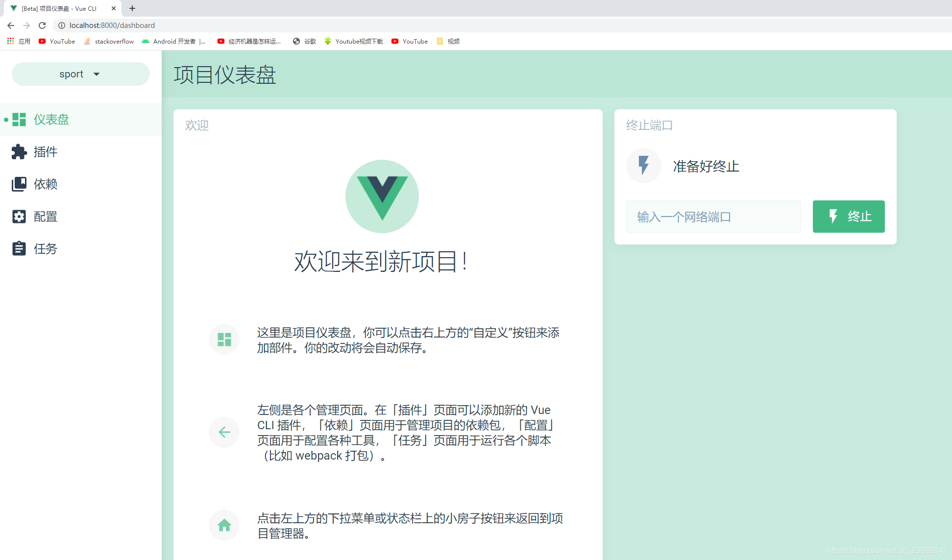Click the green sidebar active indicator dot
This screenshot has height=560, width=952.
[5, 119]
